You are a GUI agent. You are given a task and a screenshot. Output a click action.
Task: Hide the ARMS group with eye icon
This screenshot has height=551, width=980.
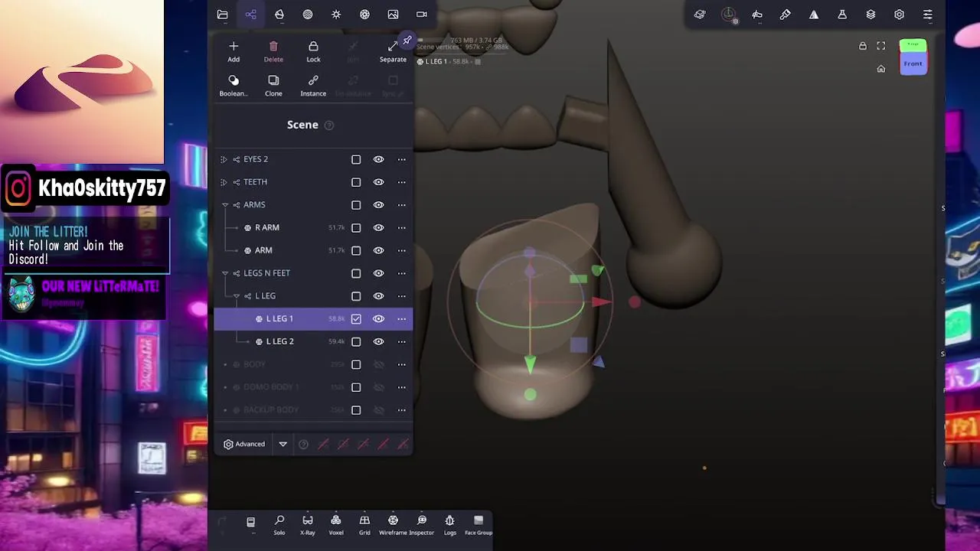point(378,205)
